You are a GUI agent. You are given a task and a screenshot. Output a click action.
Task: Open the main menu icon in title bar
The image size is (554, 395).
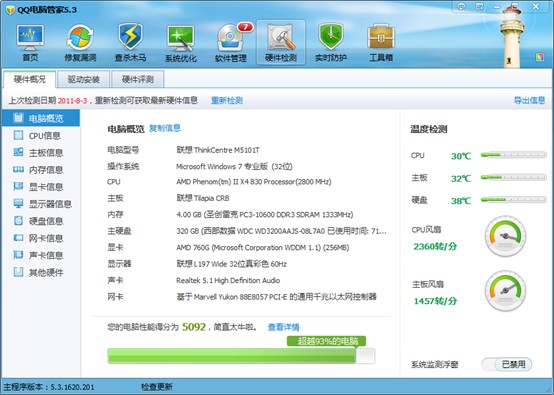pyautogui.click(x=479, y=7)
